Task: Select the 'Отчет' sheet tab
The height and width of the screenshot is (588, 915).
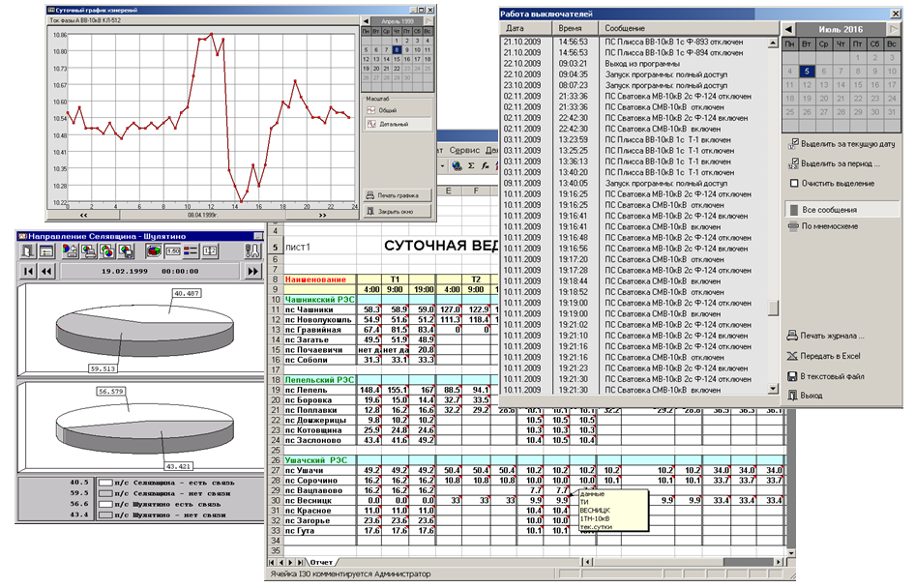Action: coord(322,561)
